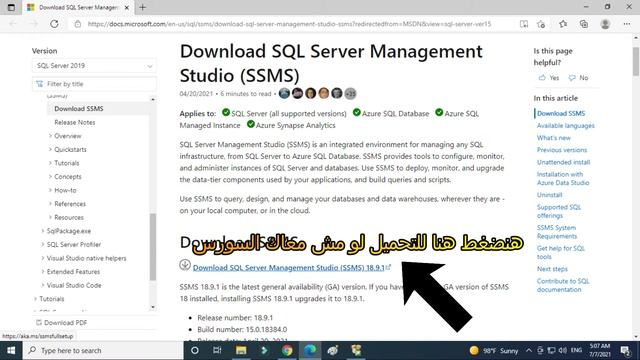Image resolution: width=640 pixels, height=360 pixels.
Task: Add this page to favorites star icon
Action: pyautogui.click(x=541, y=24)
